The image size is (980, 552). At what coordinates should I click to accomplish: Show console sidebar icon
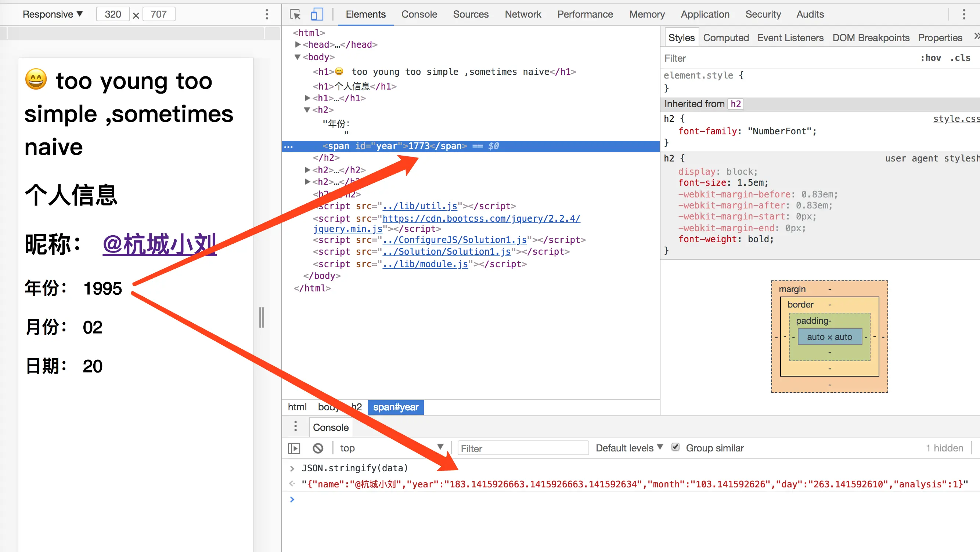[294, 448]
